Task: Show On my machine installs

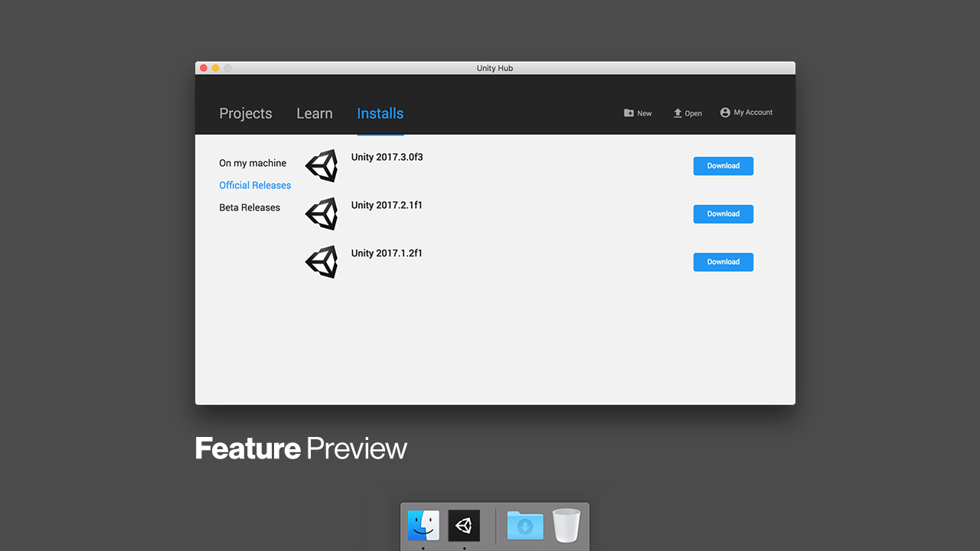Action: [253, 163]
